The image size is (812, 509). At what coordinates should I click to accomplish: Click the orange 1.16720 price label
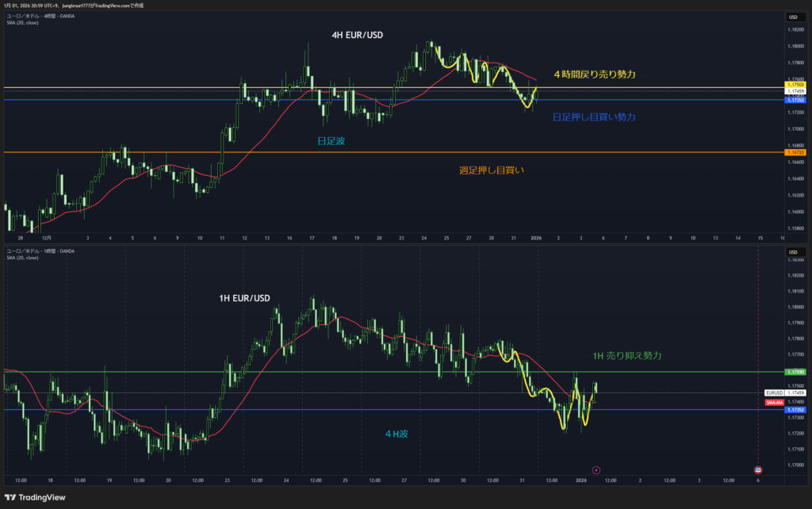point(795,152)
